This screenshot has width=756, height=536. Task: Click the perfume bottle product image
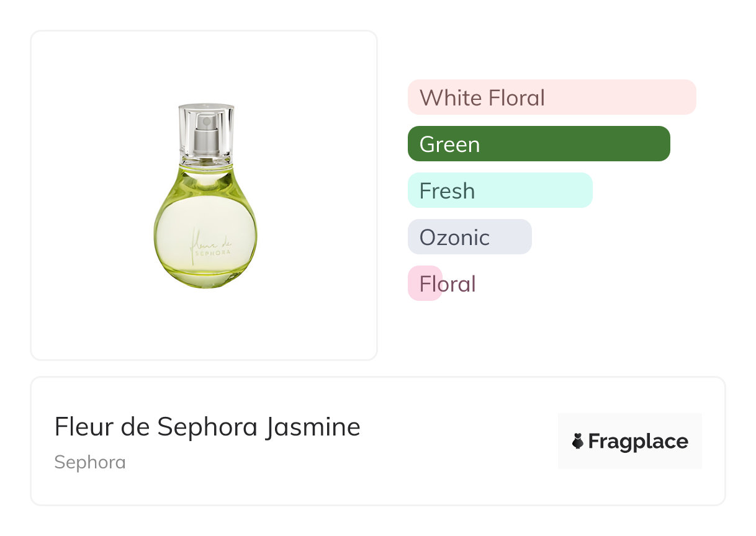point(205,196)
